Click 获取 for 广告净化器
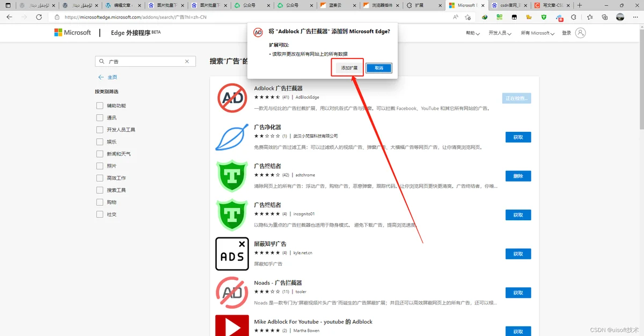Viewport: 644px width, 336px height. (x=518, y=137)
